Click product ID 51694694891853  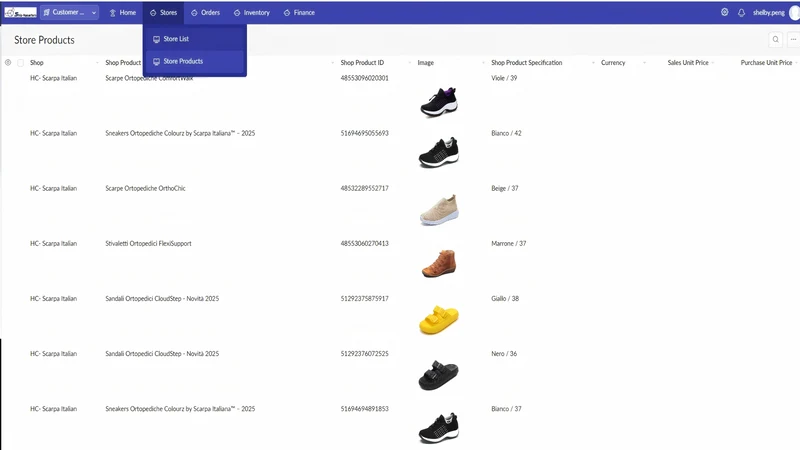364,409
